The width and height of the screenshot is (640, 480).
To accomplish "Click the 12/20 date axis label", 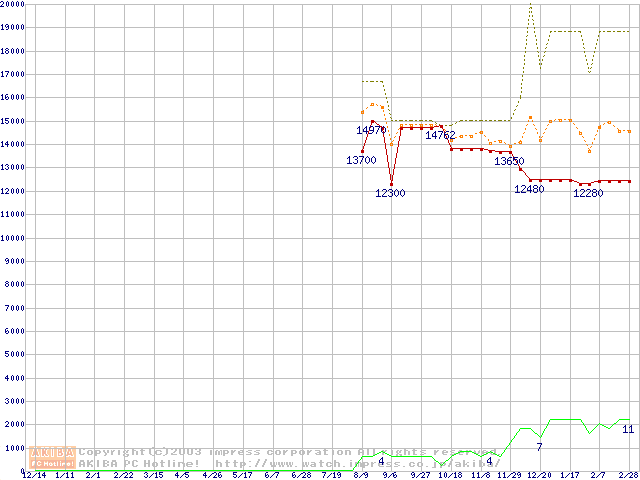I will pyautogui.click(x=539, y=475).
